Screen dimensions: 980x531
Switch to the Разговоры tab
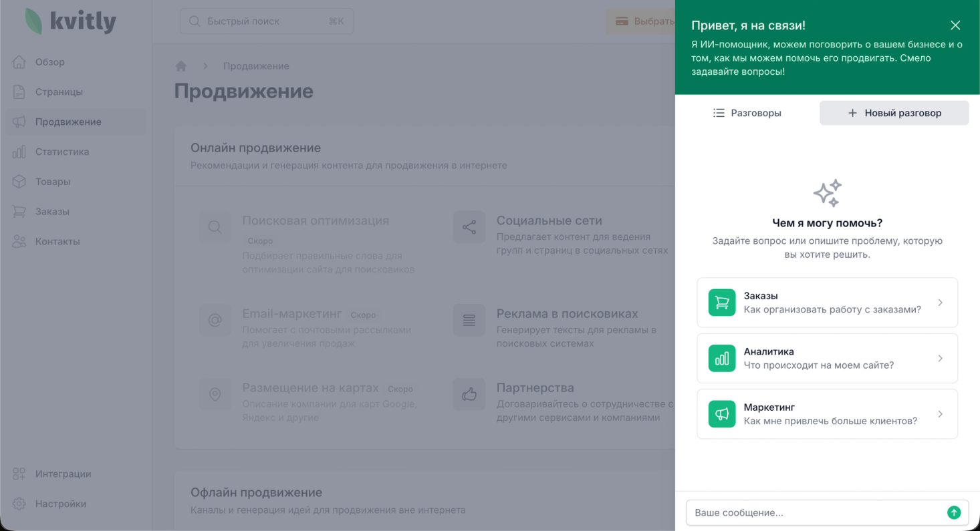747,113
